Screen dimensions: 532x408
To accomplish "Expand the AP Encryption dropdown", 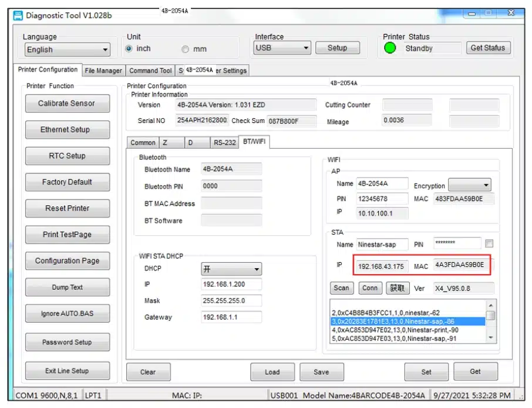I will [470, 186].
